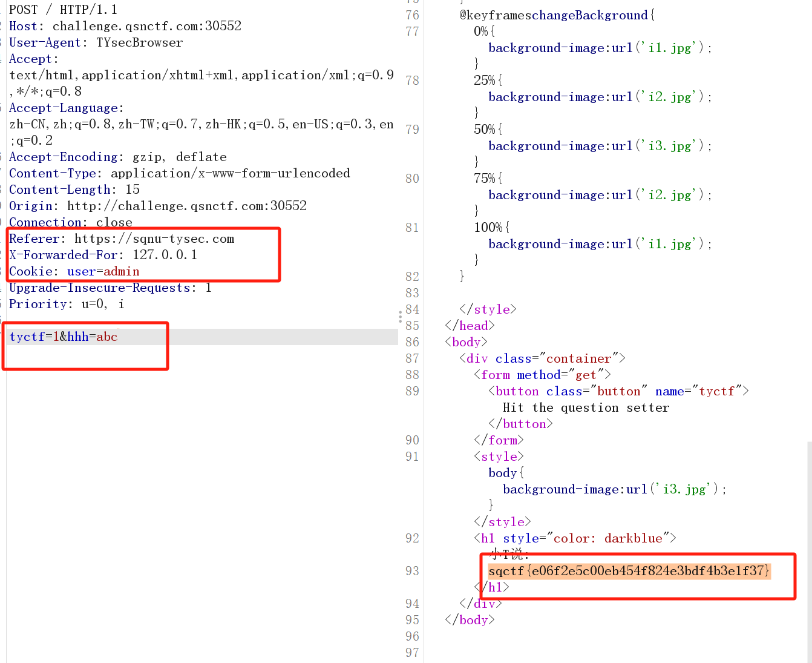Click the '</body>' closing tag
Screen dimensions: 812x663
[x=470, y=620]
